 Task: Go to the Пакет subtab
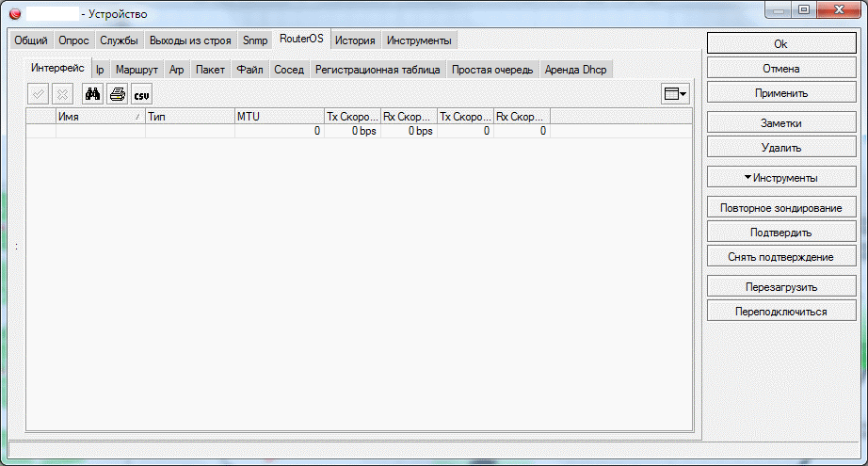coord(210,70)
